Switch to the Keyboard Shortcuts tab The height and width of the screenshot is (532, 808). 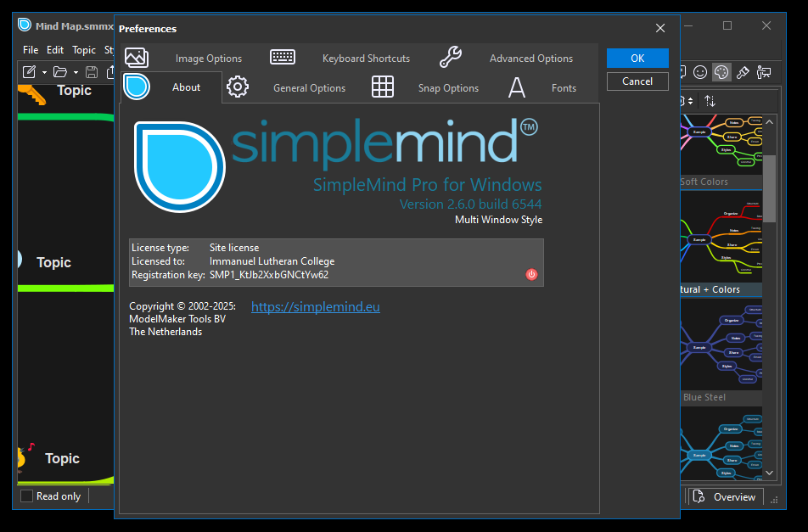(340, 58)
